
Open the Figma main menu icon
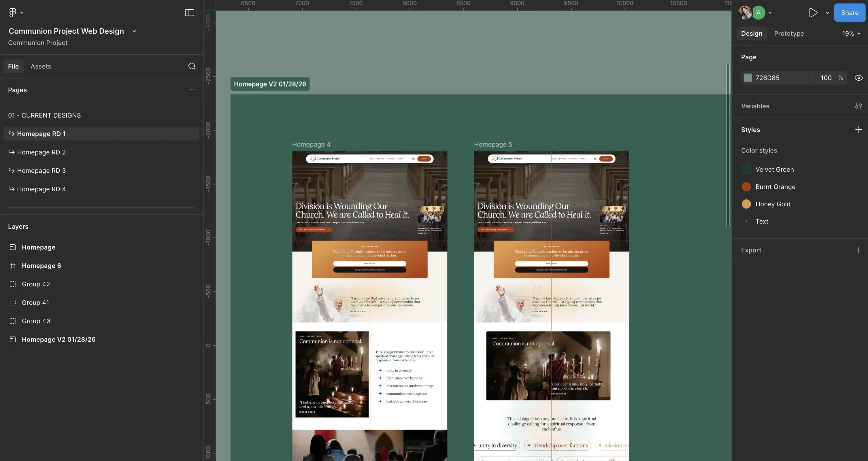pyautogui.click(x=13, y=13)
